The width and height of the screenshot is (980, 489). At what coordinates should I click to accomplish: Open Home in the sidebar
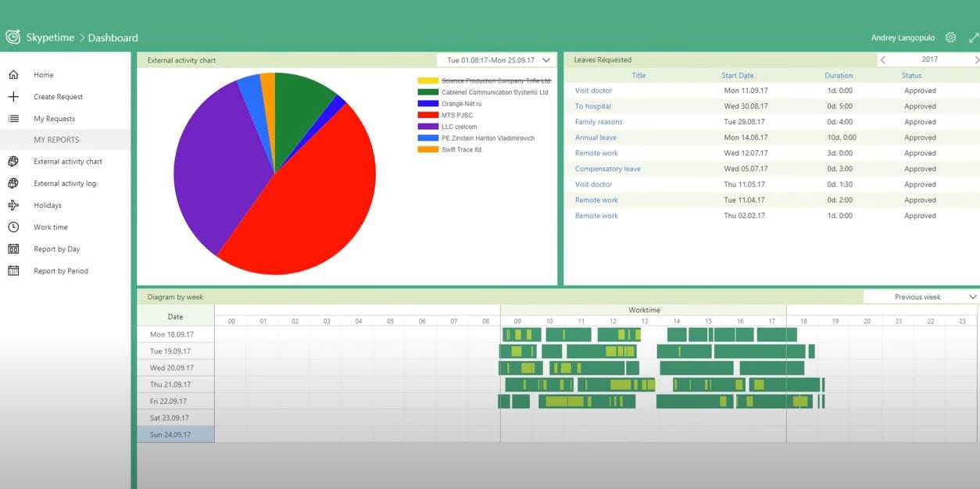(x=44, y=75)
